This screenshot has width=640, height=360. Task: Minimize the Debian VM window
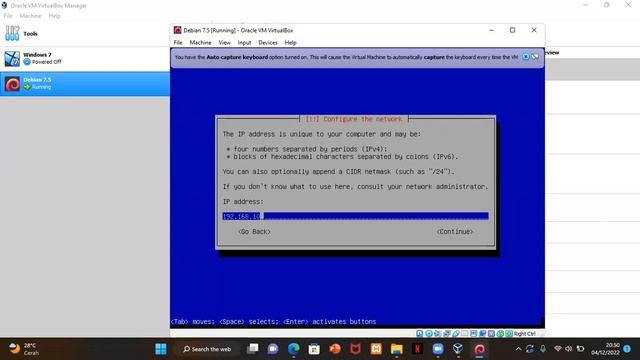click(x=491, y=30)
